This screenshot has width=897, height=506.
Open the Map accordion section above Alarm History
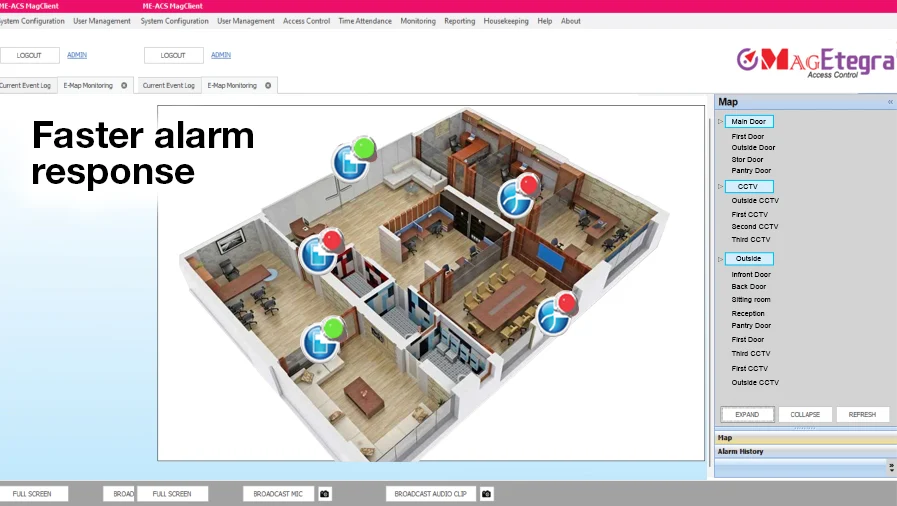pos(805,438)
